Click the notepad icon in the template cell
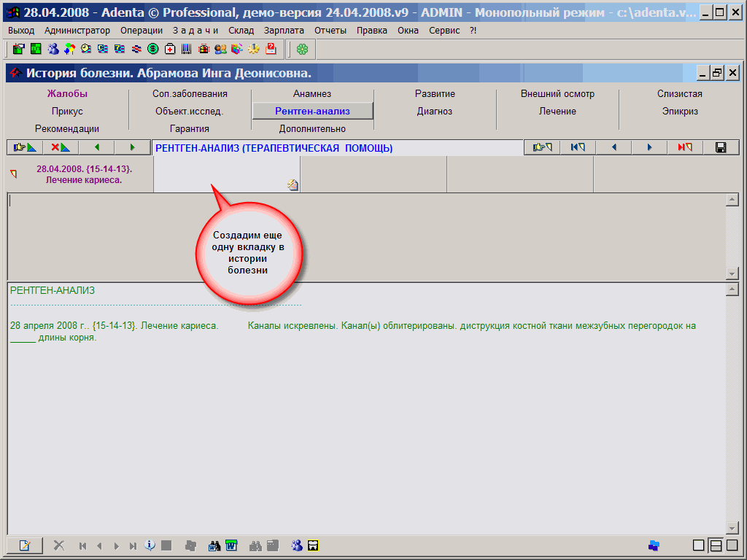The image size is (747, 560). (x=293, y=185)
